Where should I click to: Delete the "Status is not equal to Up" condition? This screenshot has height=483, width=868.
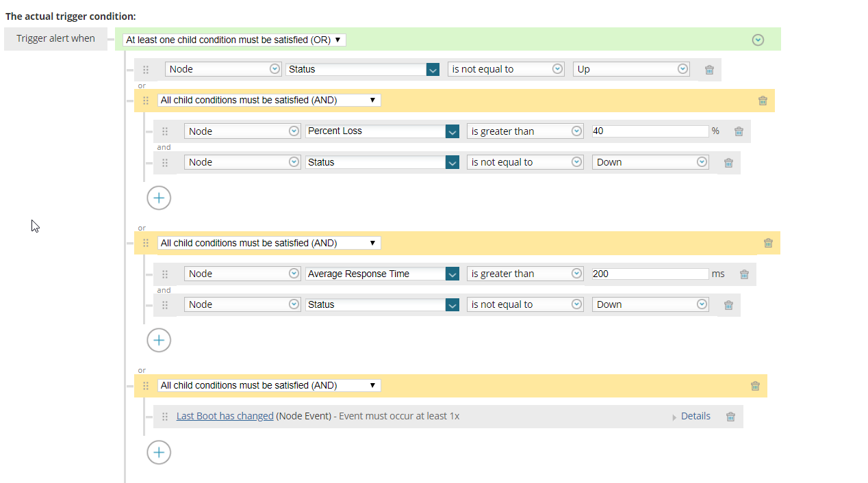tap(709, 69)
